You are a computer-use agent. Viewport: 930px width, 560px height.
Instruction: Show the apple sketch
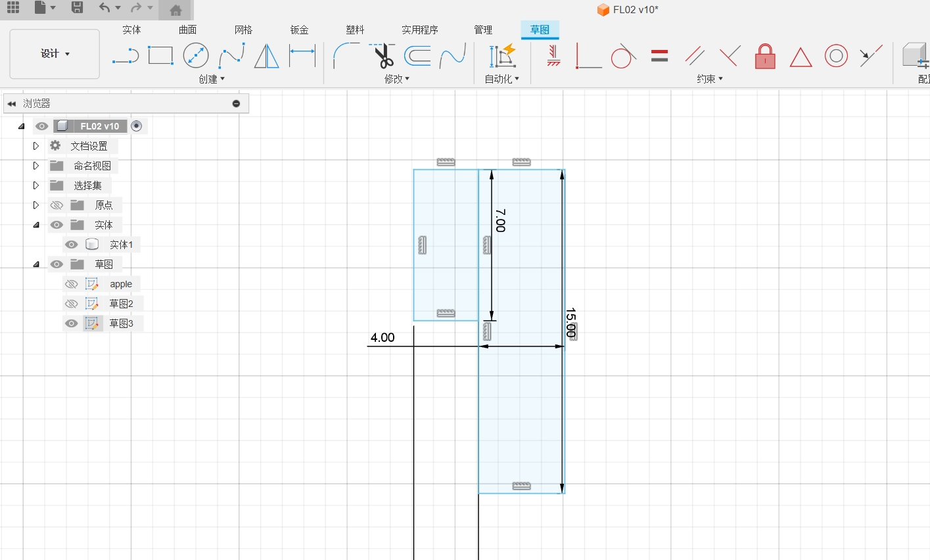click(72, 284)
